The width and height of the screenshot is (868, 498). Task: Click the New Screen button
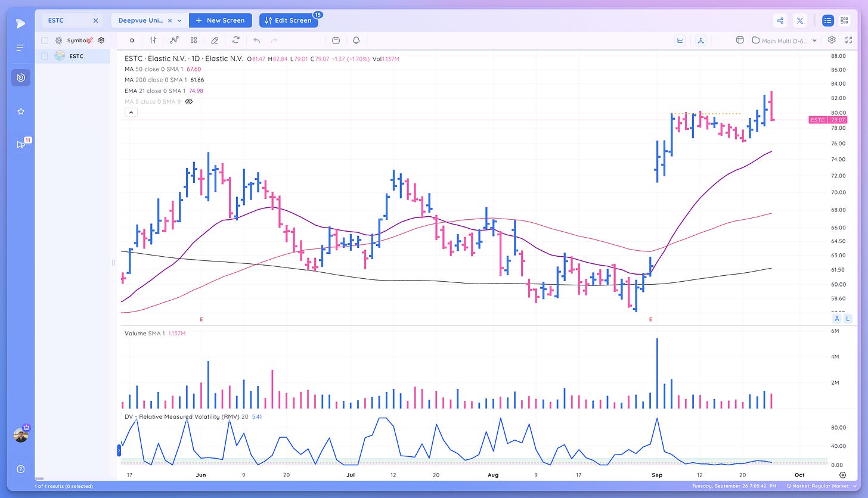pos(220,20)
